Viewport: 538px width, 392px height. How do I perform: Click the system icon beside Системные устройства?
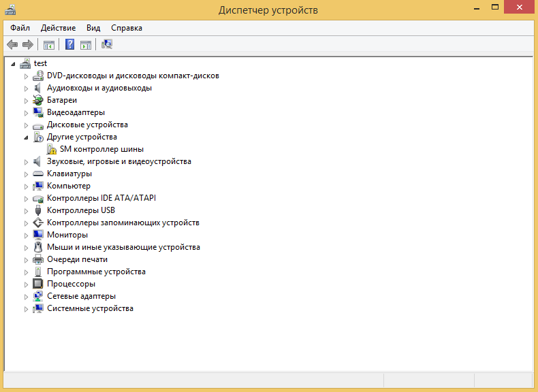38,308
